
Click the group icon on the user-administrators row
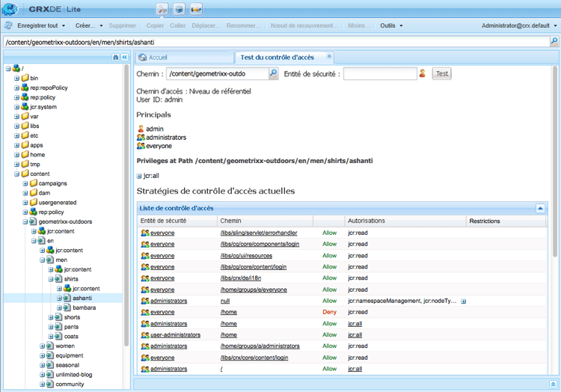145,335
